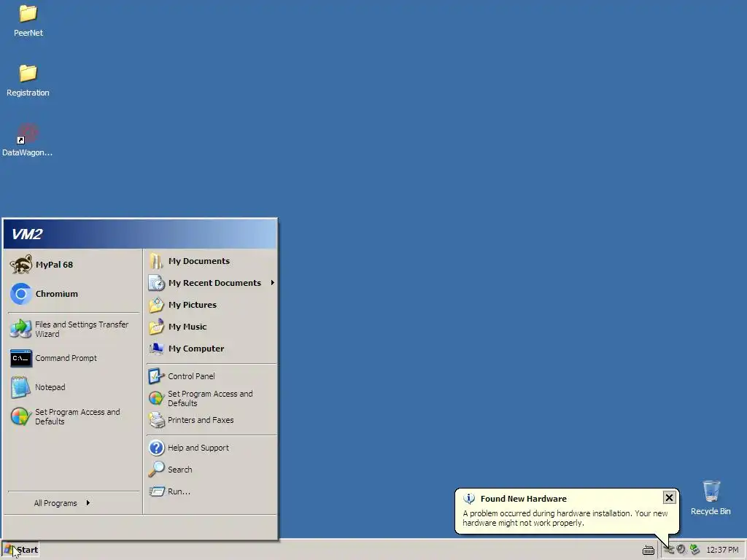Launch MyPal 68 from Start menu
The image size is (747, 560).
pyautogui.click(x=74, y=265)
